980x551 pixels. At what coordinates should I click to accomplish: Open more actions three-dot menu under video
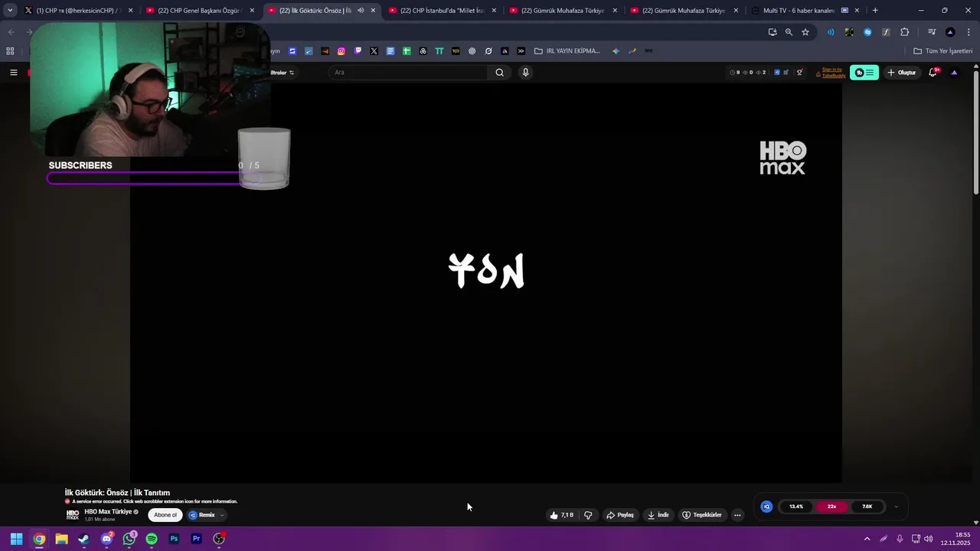coord(737,515)
